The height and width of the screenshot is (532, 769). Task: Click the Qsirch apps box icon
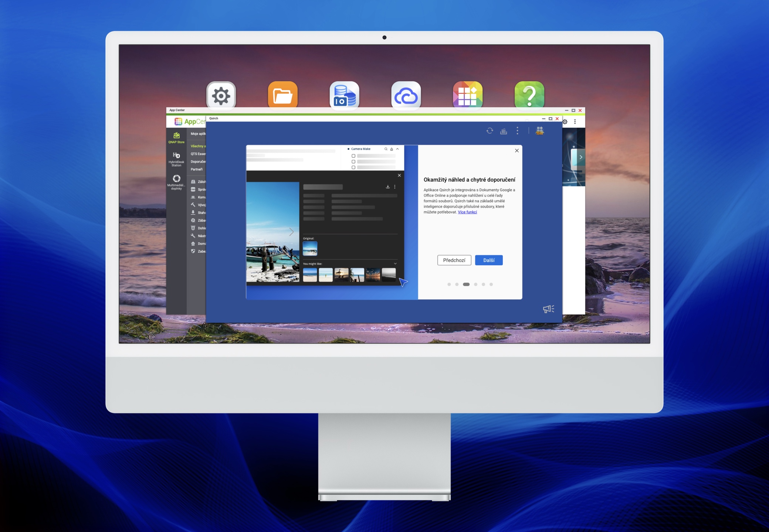tap(540, 131)
